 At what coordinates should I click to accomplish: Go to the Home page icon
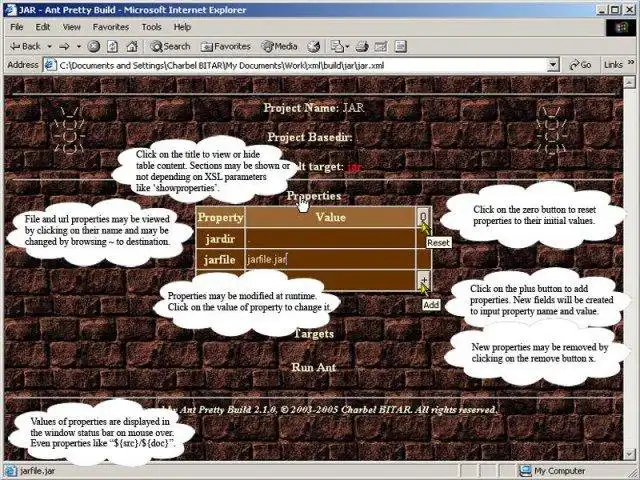coord(131,47)
